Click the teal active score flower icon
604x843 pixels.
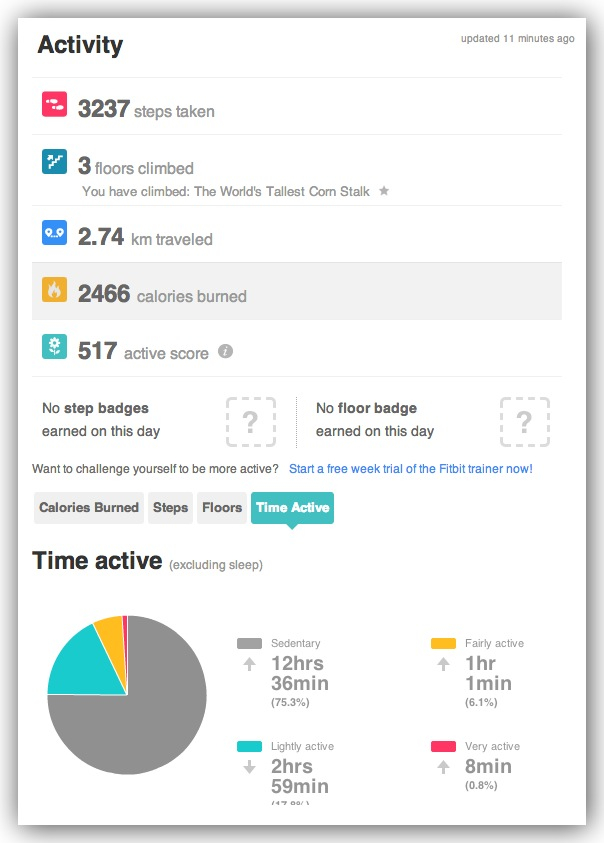point(55,347)
